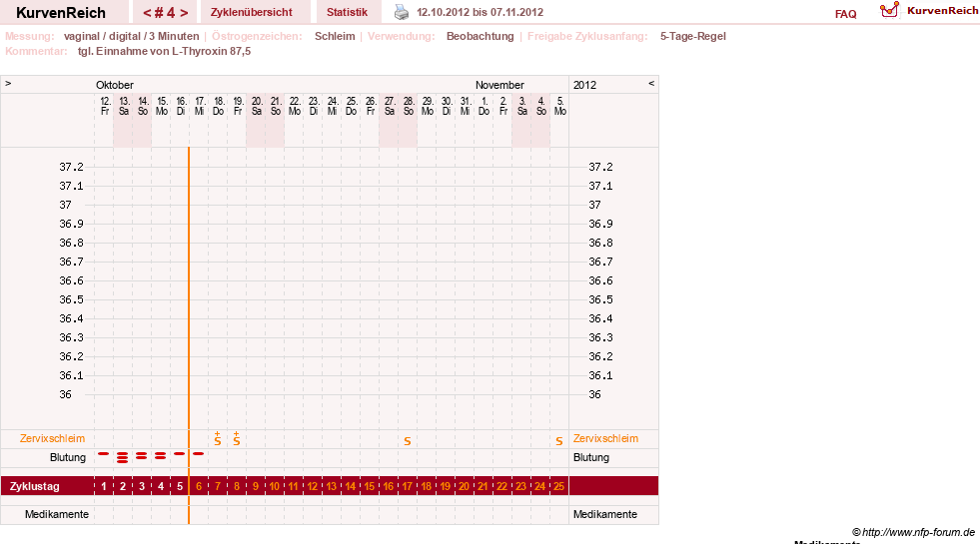Click date header 5. Mo

[x=560, y=106]
